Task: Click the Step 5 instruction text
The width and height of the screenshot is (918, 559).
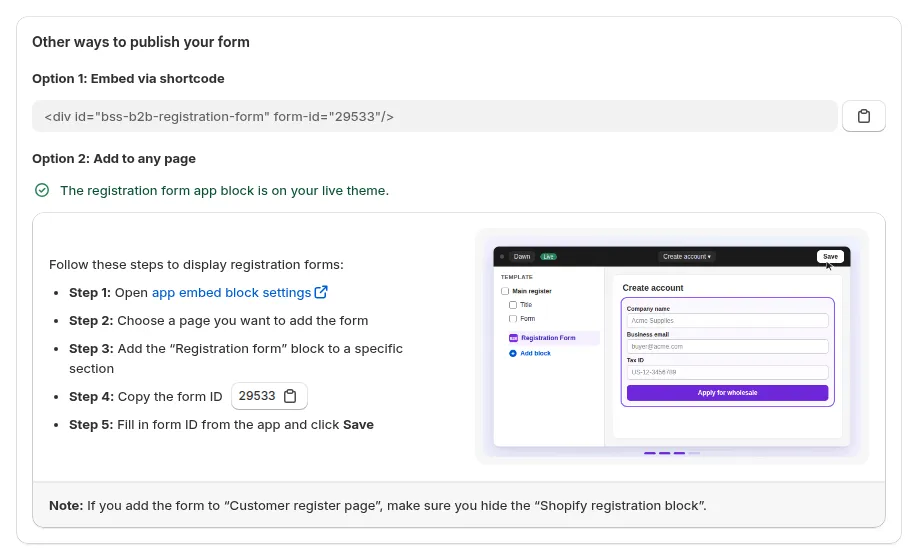Action: pos(221,425)
